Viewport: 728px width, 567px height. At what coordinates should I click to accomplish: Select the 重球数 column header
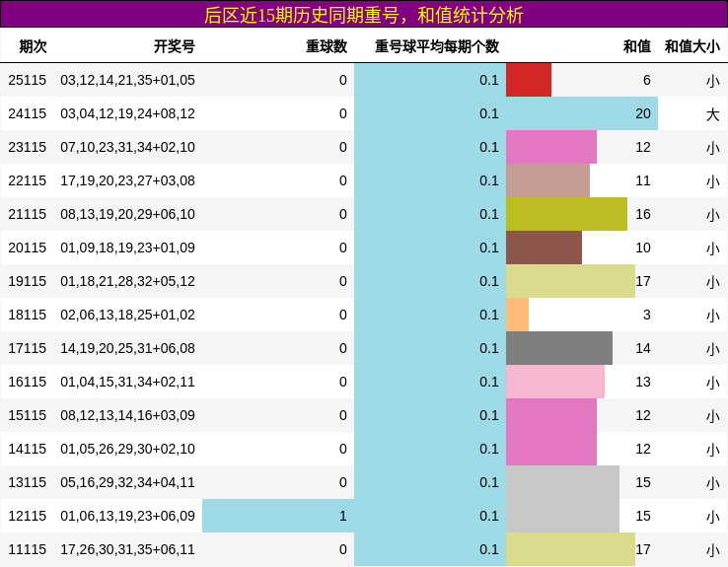[326, 46]
